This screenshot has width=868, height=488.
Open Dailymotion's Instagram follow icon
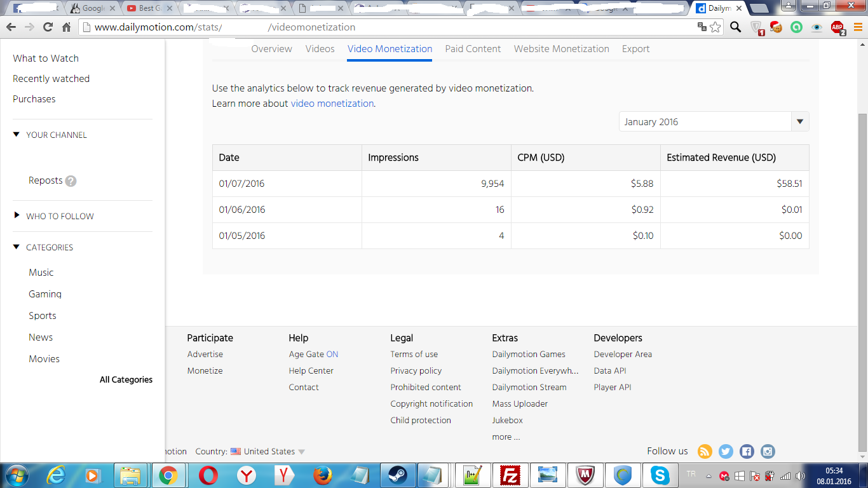[768, 452]
